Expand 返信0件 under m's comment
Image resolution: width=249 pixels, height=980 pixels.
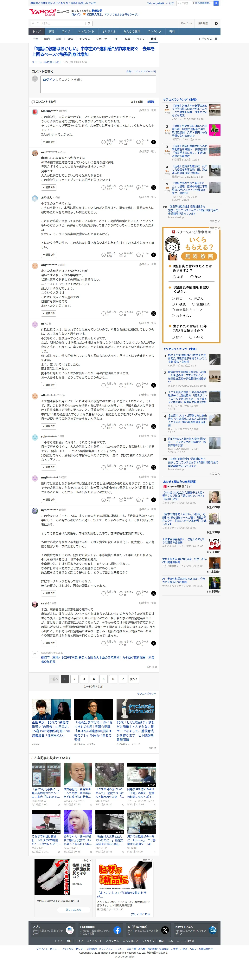click(49, 385)
